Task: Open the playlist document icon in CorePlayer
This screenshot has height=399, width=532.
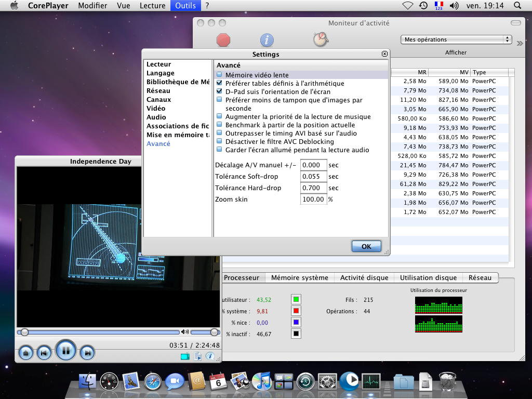Action: pos(198,356)
